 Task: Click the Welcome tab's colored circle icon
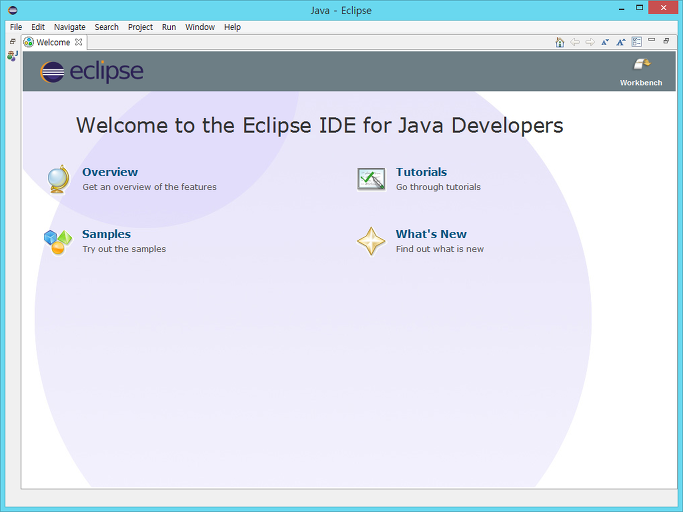(29, 42)
